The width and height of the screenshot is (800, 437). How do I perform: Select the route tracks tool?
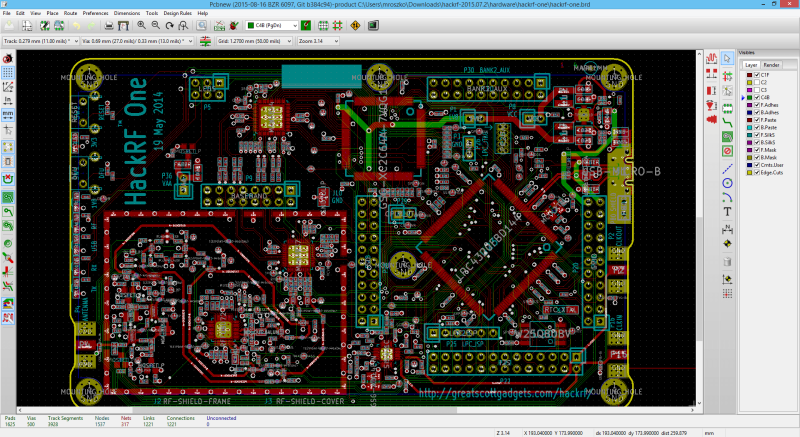click(728, 121)
